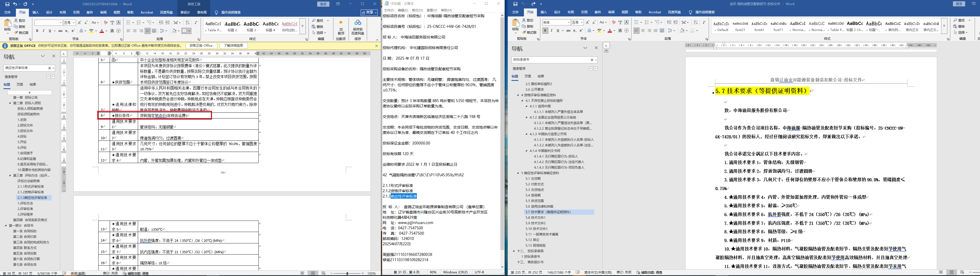Open the 五号 font size dropdown in left Word
This screenshot has height=276, width=980.
point(74,23)
